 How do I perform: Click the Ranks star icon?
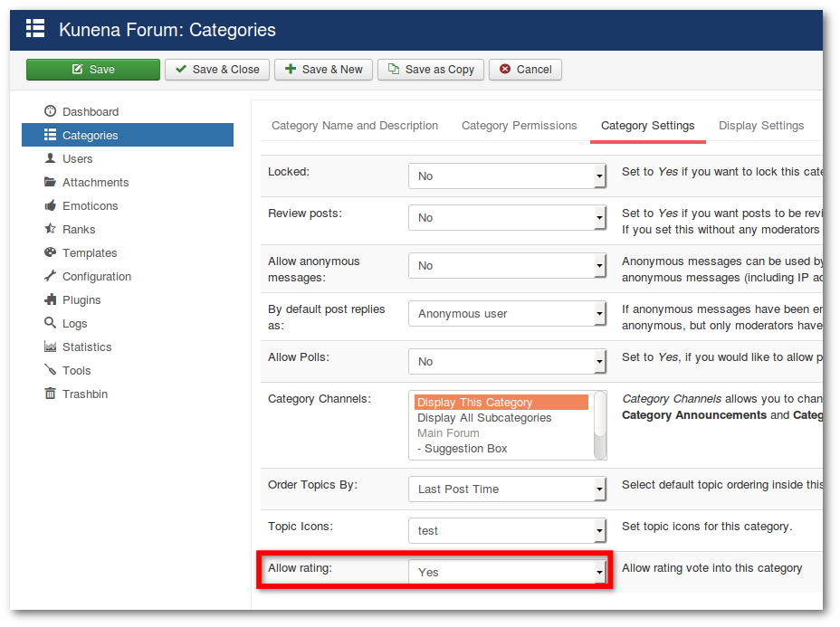click(50, 229)
